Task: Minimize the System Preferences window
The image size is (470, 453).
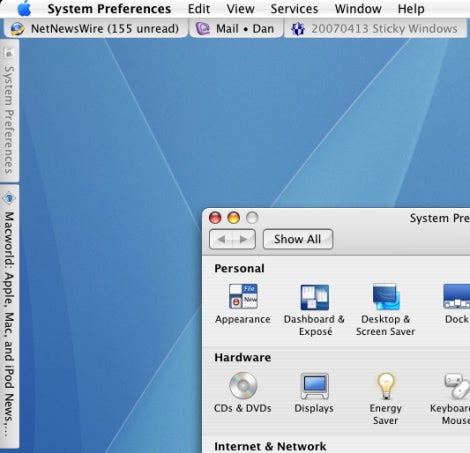Action: [233, 218]
